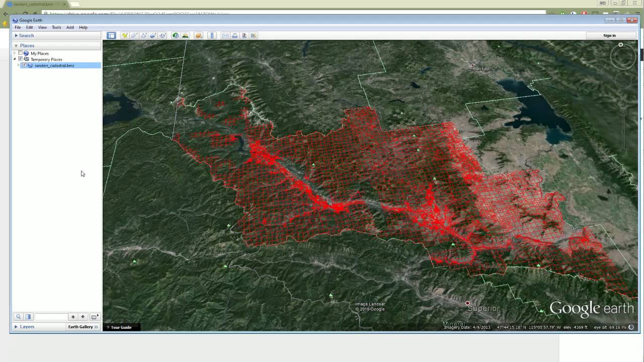644x362 pixels.
Task: Open the View menu
Action: pyautogui.click(x=43, y=27)
